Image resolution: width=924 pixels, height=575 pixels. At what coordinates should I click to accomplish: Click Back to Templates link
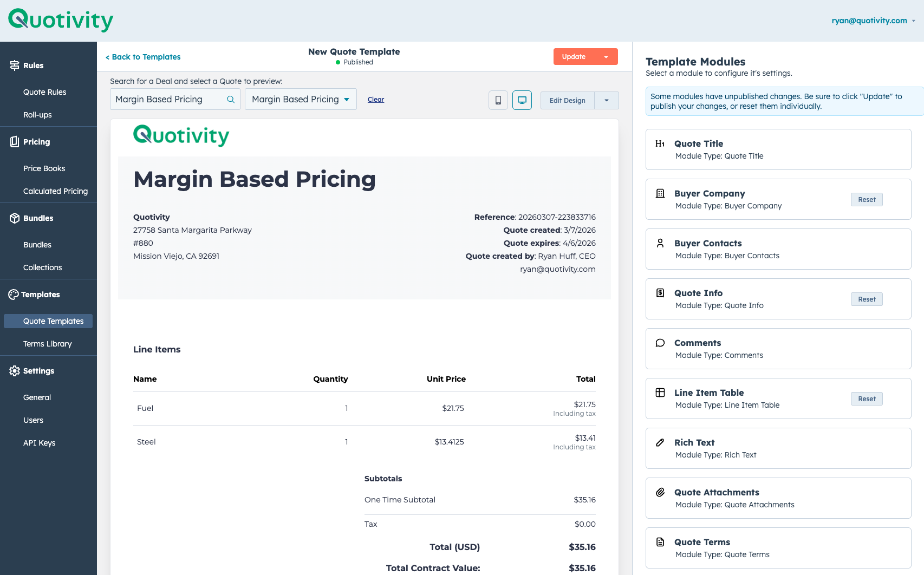pyautogui.click(x=143, y=57)
